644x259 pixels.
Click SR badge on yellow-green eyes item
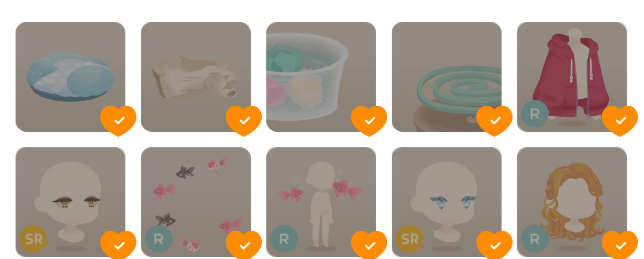[34, 239]
